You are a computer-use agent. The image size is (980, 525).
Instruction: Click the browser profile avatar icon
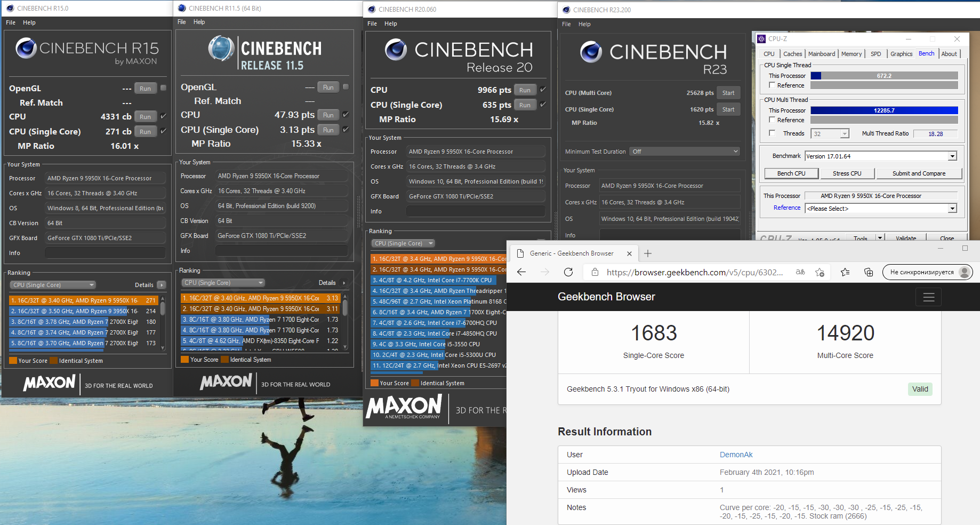[964, 272]
